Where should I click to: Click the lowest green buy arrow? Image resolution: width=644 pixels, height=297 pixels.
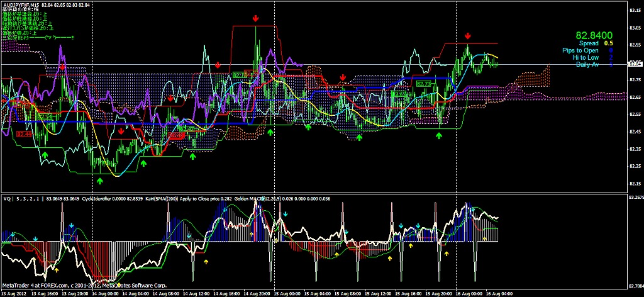click(x=99, y=181)
